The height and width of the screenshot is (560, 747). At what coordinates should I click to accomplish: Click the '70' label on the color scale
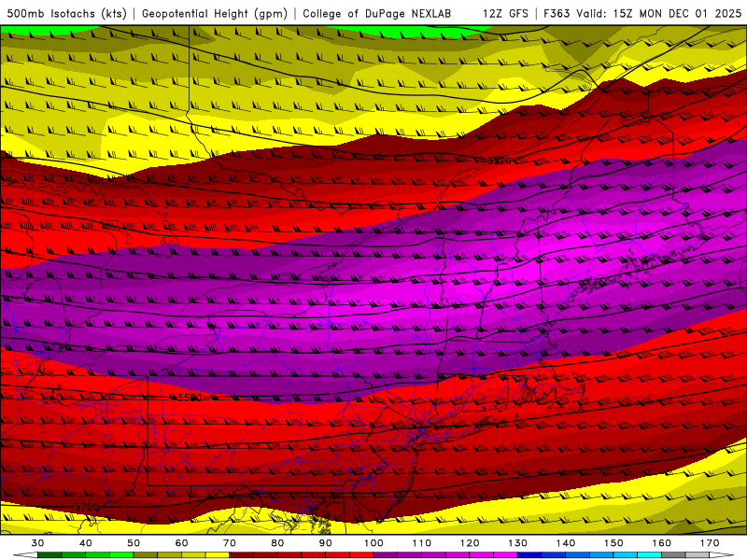(x=230, y=543)
